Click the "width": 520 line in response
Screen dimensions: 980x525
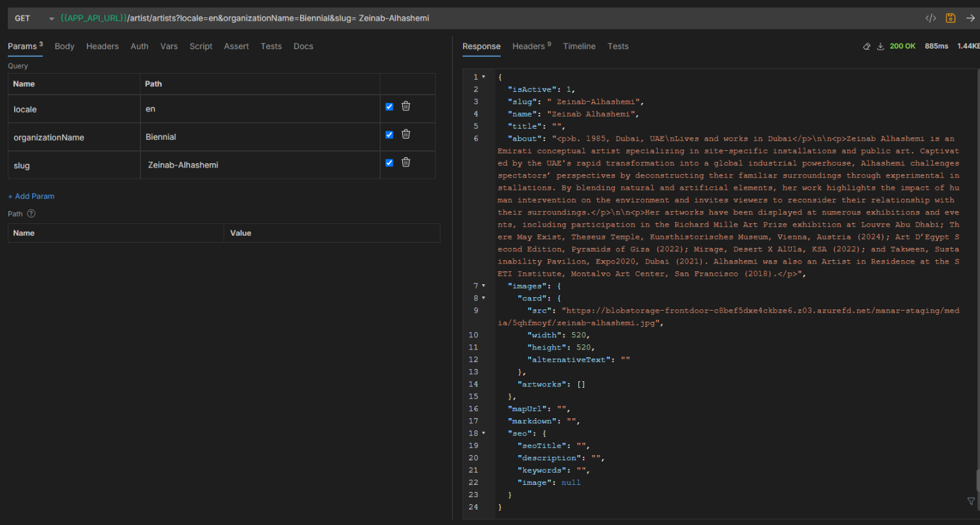(x=558, y=335)
